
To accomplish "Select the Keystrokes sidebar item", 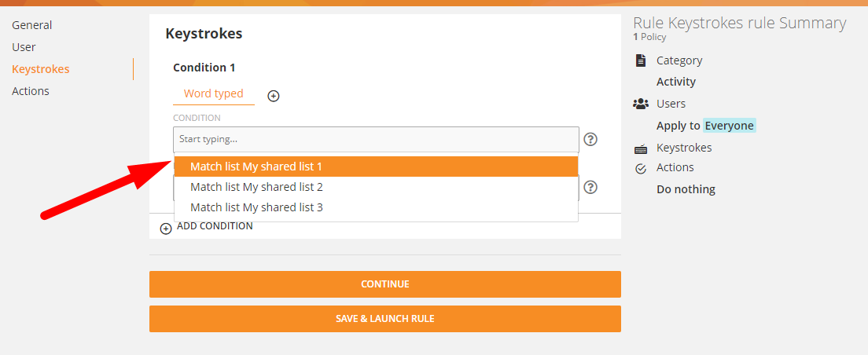I will coord(41,69).
